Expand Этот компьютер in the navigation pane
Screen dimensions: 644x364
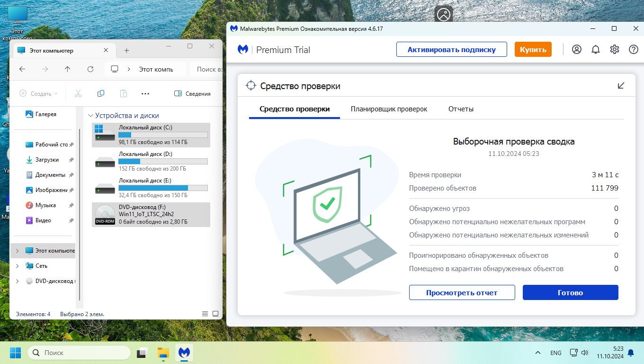pos(18,251)
